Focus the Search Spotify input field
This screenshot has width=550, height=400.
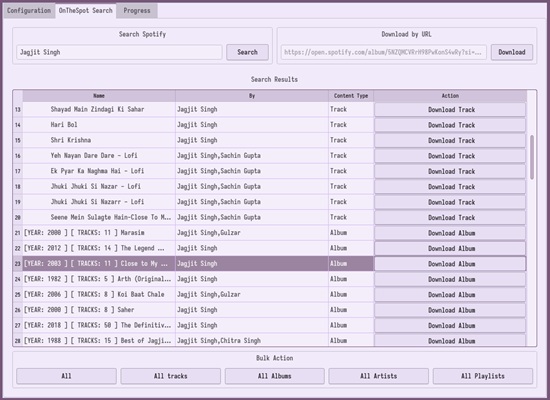coord(119,52)
